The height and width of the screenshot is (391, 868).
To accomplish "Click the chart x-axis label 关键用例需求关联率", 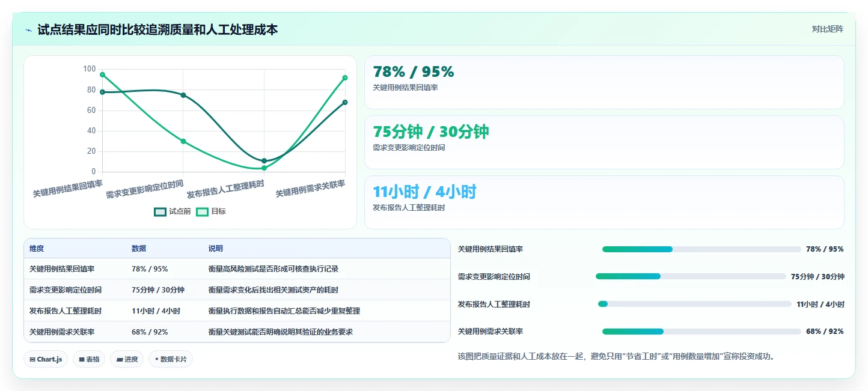I will (311, 189).
